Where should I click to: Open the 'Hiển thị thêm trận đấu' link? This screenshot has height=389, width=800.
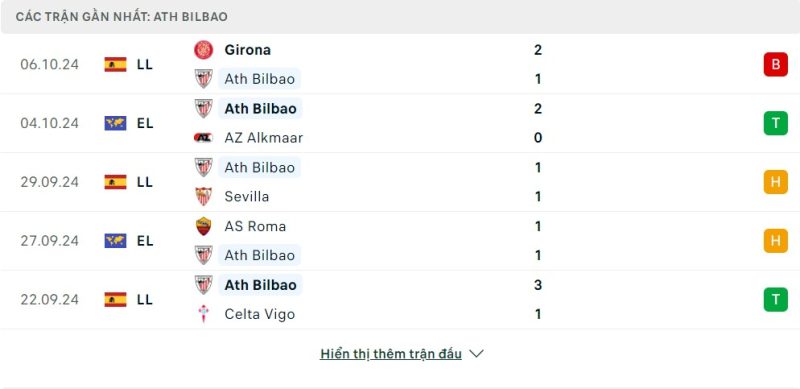coord(391,354)
